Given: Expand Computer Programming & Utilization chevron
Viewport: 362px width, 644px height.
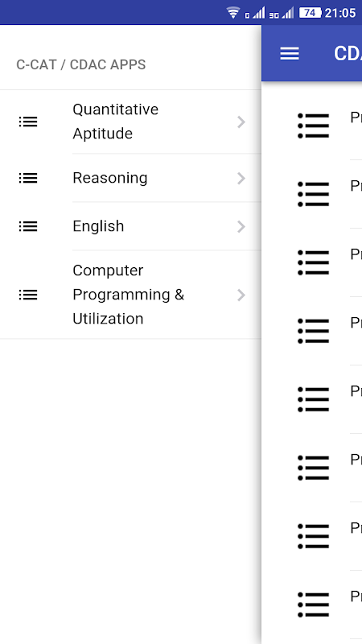Looking at the screenshot, I should click(x=241, y=295).
